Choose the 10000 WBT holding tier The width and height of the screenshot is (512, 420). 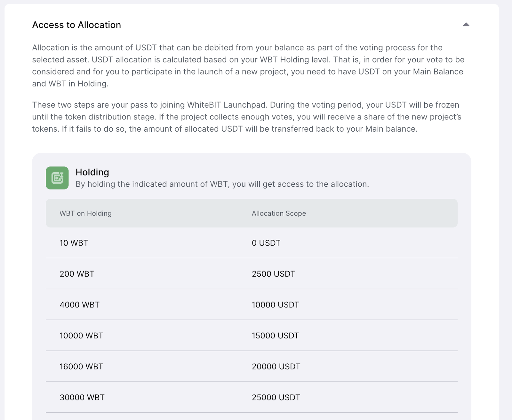tap(81, 336)
